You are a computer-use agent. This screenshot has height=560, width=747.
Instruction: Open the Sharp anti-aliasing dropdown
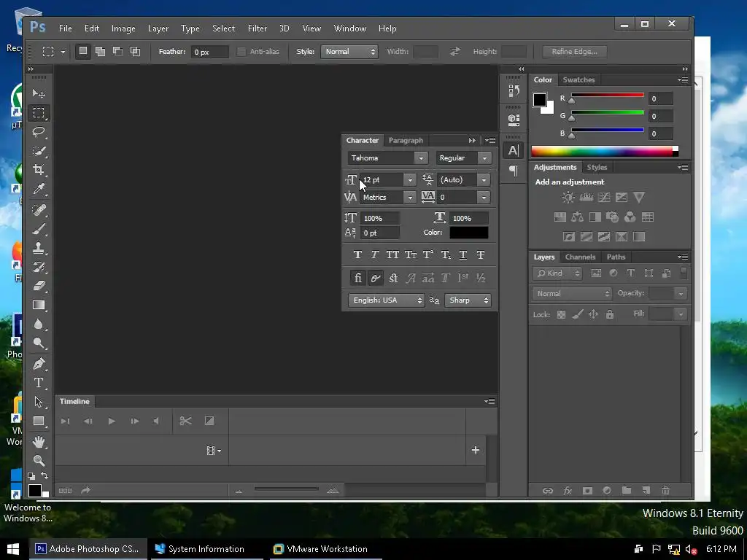tap(468, 300)
